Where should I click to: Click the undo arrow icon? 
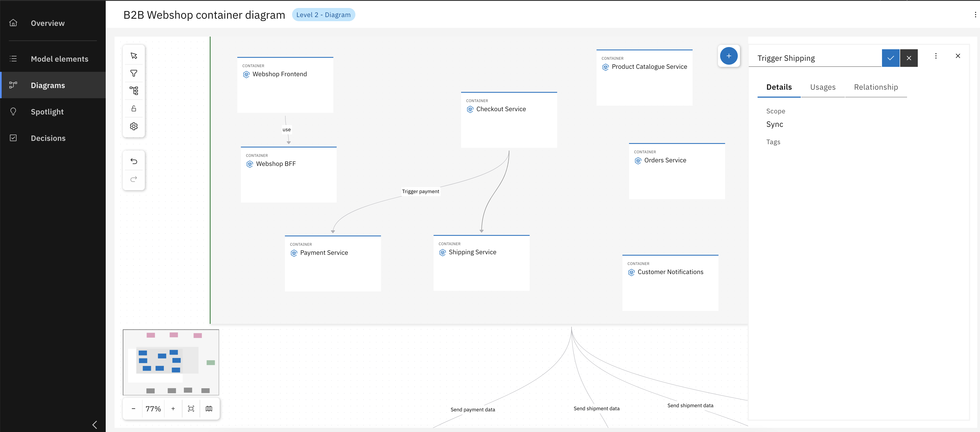tap(134, 161)
